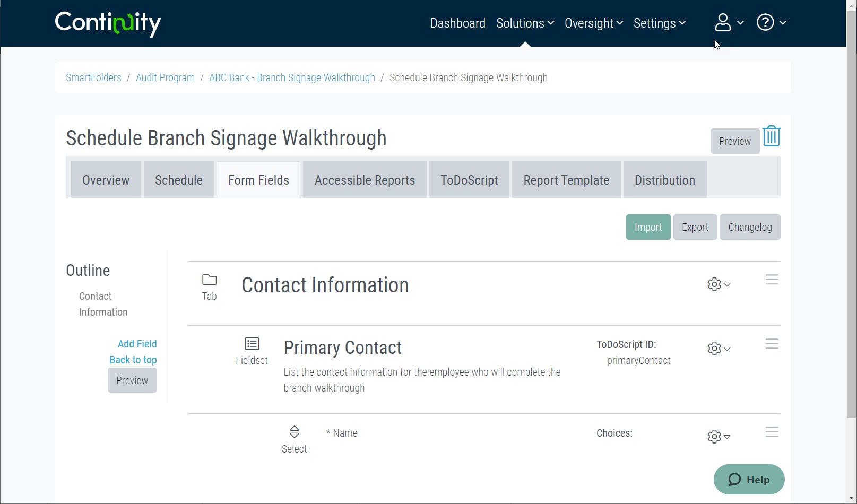857x504 pixels.
Task: Click the trash delete icon
Action: pyautogui.click(x=771, y=136)
